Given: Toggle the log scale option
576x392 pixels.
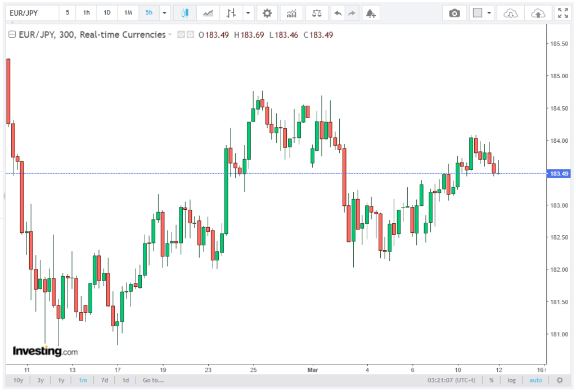Looking at the screenshot, I should [511, 380].
